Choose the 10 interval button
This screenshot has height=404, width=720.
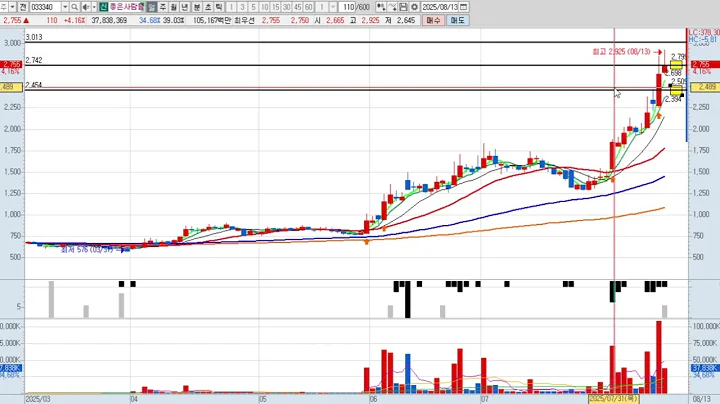click(x=264, y=7)
